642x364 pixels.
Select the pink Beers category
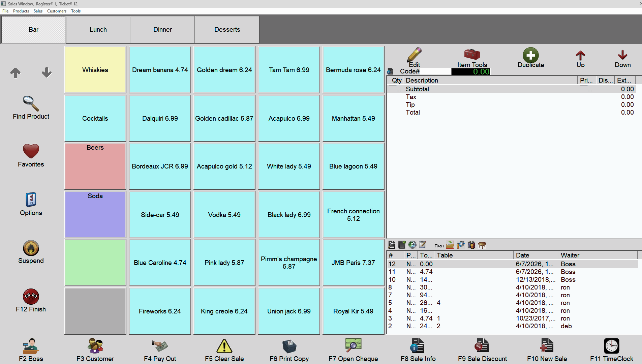95,166
